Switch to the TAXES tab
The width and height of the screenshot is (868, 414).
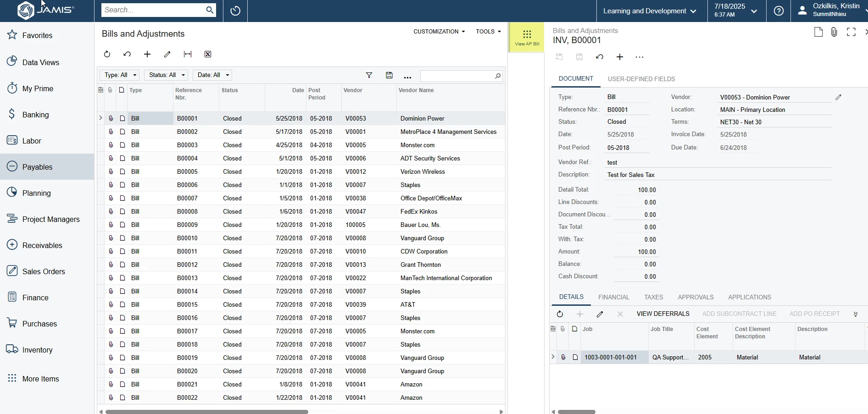click(654, 297)
